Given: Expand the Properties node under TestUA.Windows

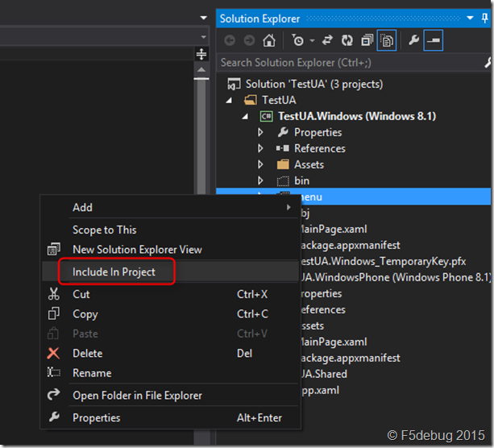Looking at the screenshot, I should 260,132.
